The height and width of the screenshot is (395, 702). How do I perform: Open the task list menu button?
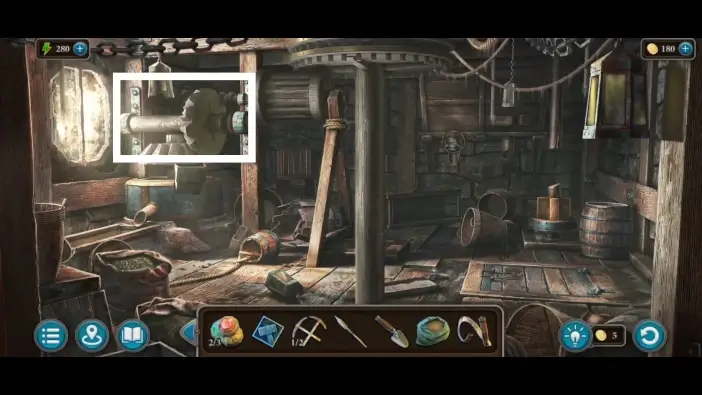click(x=51, y=335)
